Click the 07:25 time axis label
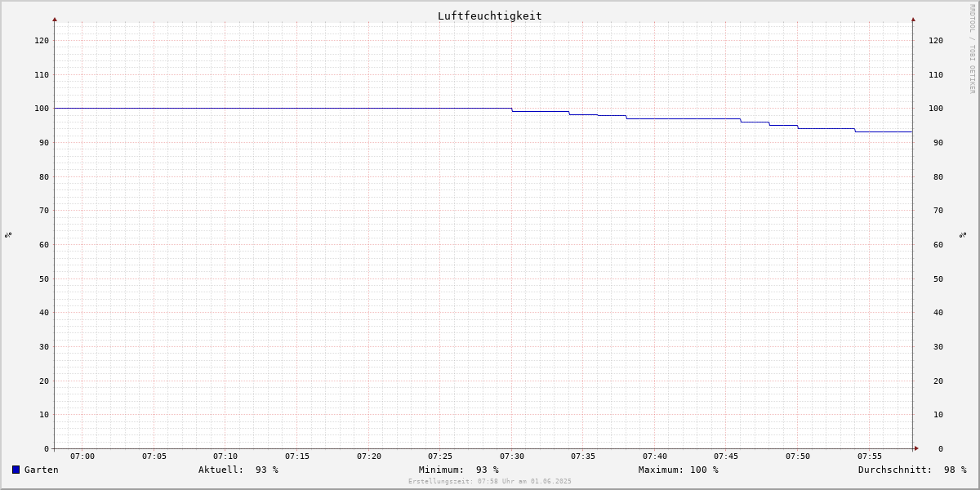 click(x=440, y=457)
